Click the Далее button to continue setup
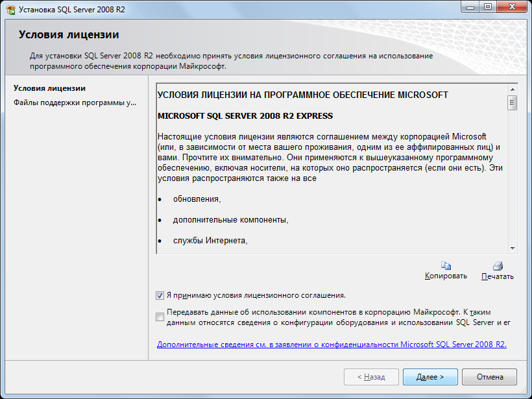This screenshot has width=532, height=399. click(430, 377)
